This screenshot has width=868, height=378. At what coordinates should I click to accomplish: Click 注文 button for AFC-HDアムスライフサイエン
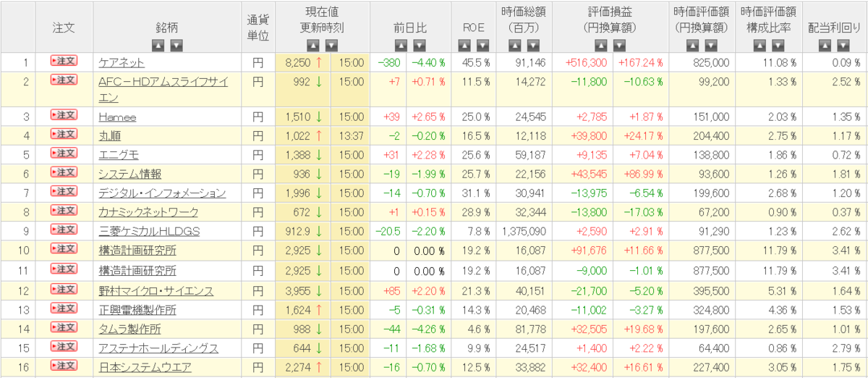[x=64, y=80]
